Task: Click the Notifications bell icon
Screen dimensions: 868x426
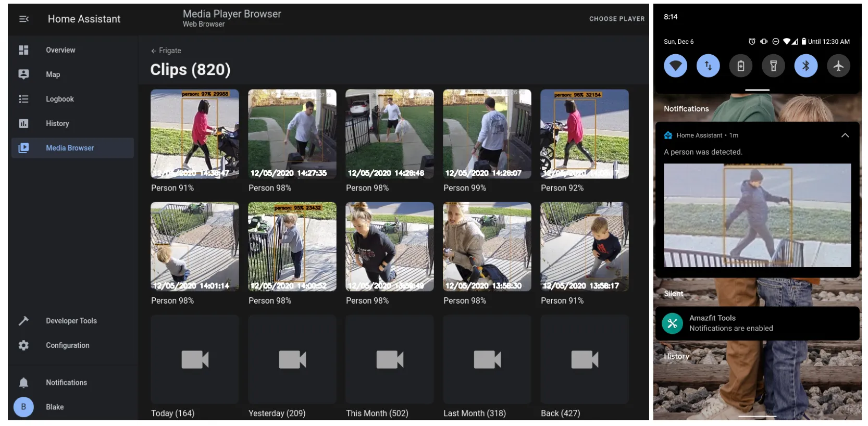Action: coord(23,383)
